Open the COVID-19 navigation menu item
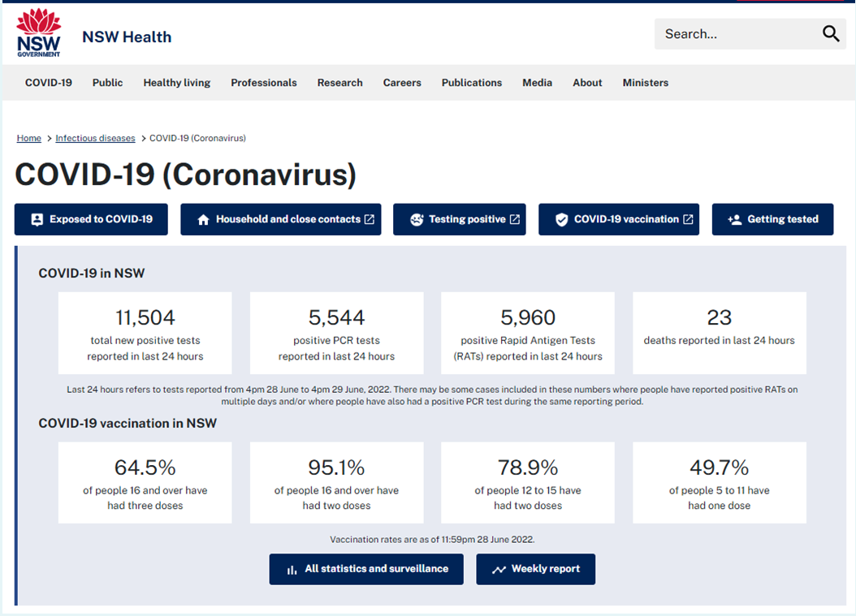 (x=49, y=83)
